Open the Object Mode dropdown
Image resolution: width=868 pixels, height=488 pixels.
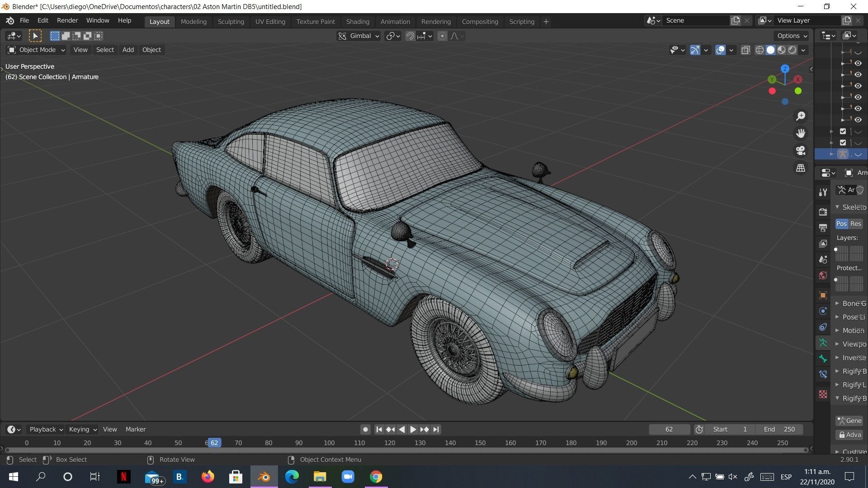click(x=36, y=50)
